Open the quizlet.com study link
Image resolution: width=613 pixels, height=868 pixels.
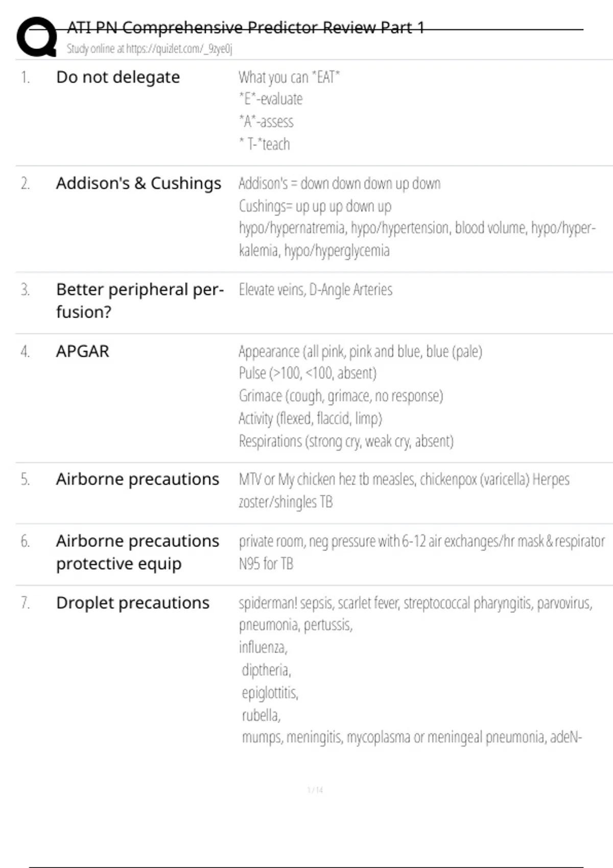[x=149, y=49]
